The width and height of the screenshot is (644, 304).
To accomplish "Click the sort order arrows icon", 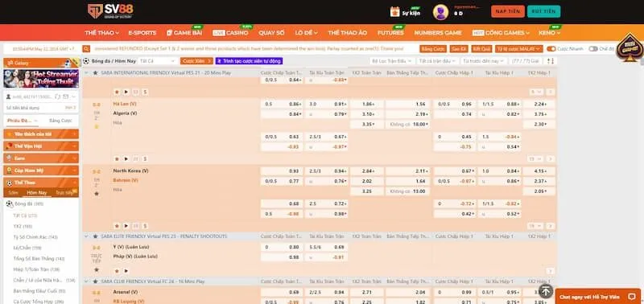I will point(551,60).
